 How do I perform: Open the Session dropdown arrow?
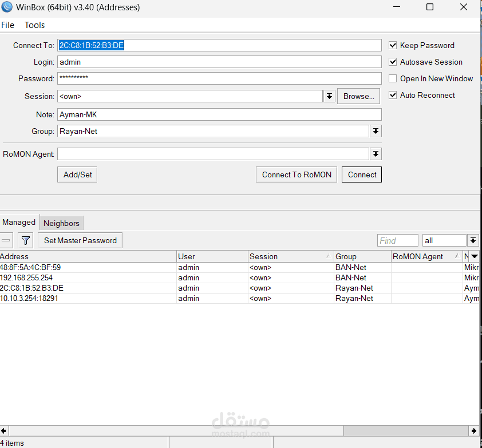[329, 97]
